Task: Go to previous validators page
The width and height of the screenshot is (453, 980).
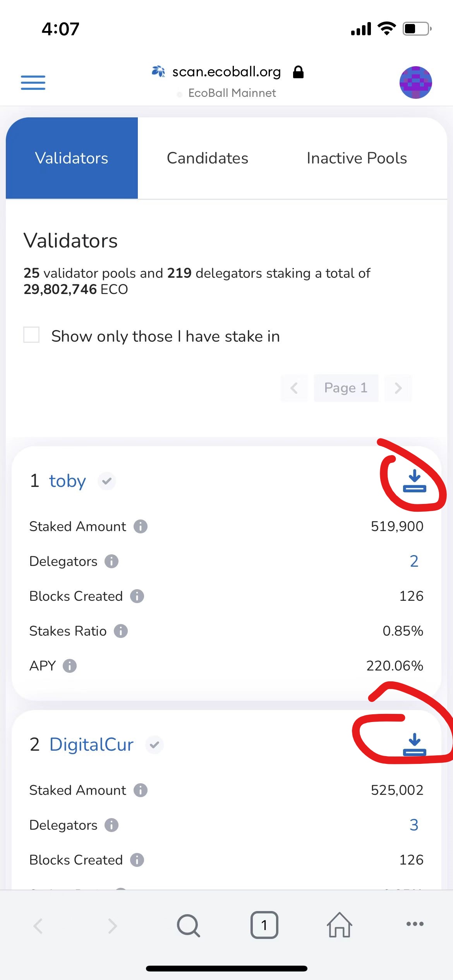Action: 294,388
